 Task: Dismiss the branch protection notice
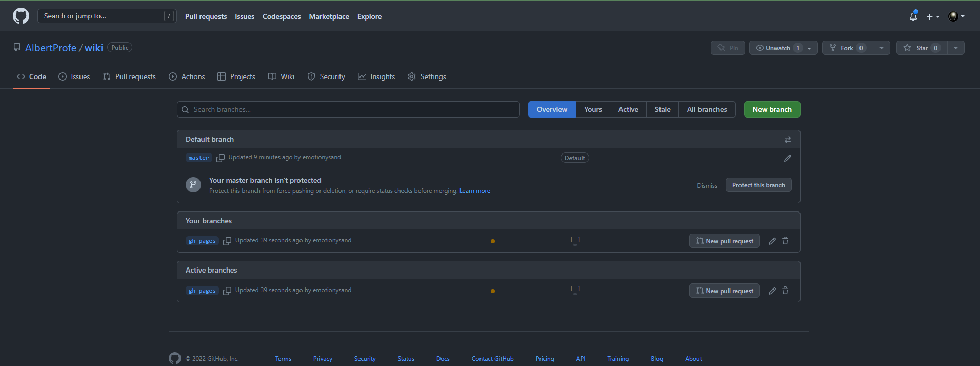click(707, 186)
